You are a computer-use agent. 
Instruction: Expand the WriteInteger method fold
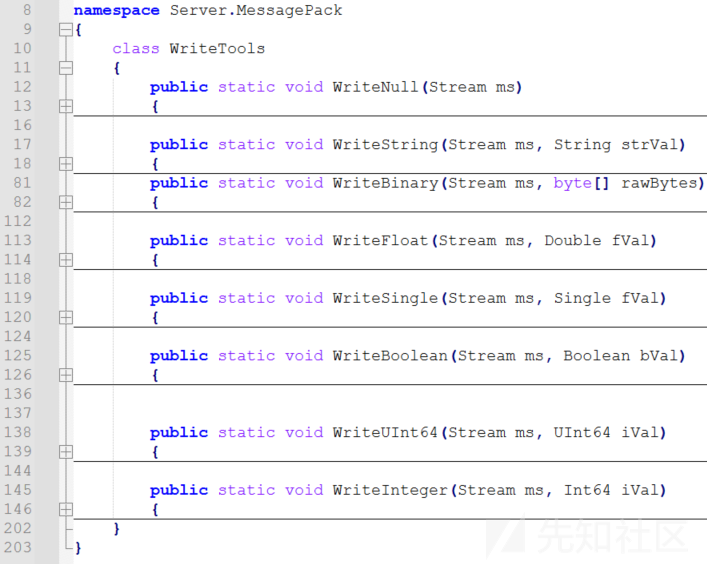66,509
